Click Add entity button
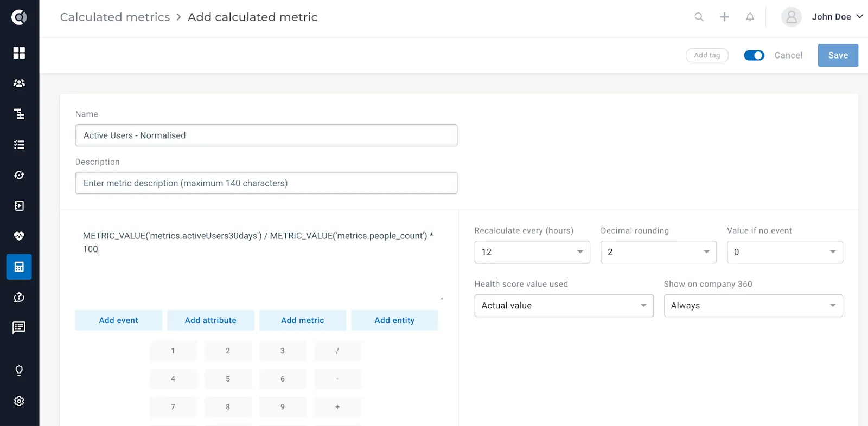 coord(394,320)
